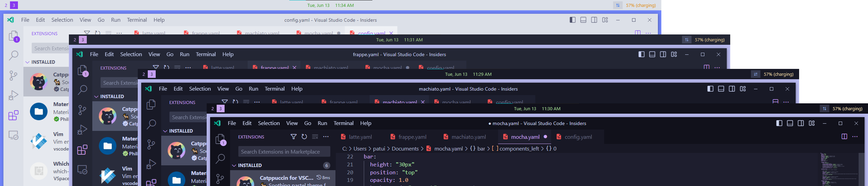The image size is (868, 186).
Task: Open Search view in the machiato.yaml window
Action: click(151, 124)
